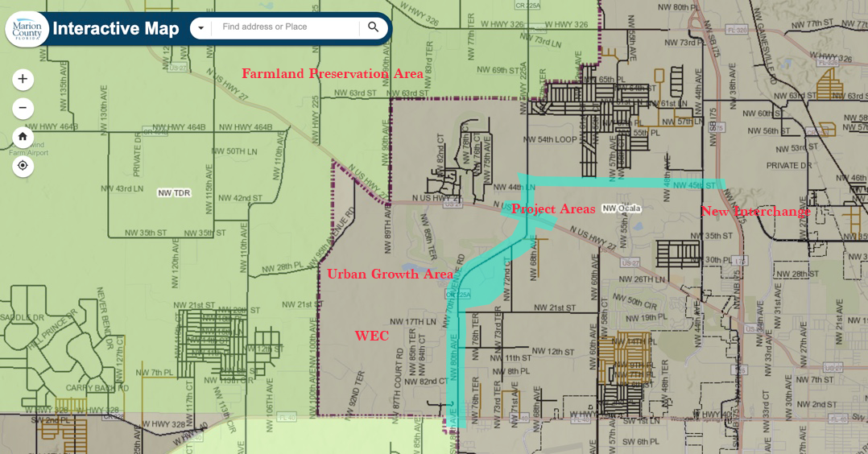Click the NW Ocala map label
The width and height of the screenshot is (868, 454).
(621, 208)
